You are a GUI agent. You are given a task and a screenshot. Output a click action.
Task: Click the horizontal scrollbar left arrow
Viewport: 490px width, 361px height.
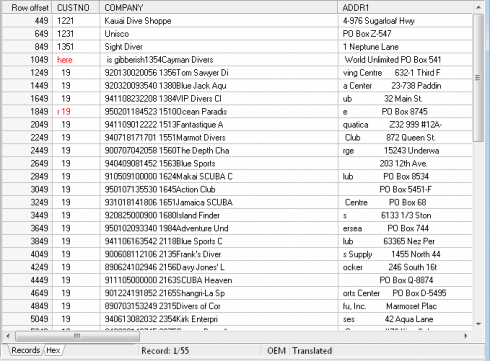[x=8, y=336]
